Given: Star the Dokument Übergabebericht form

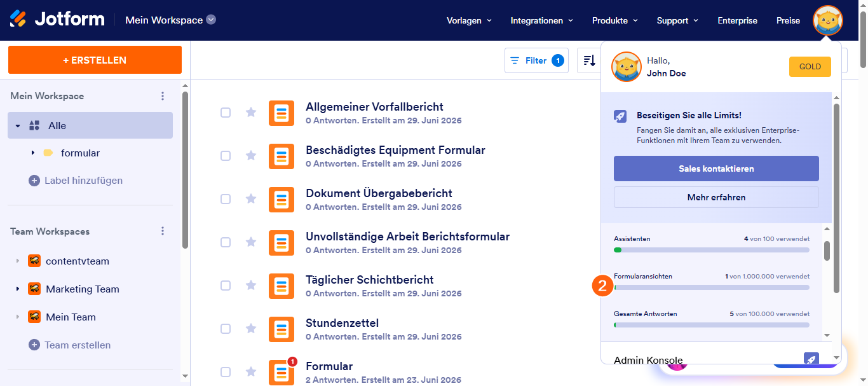Looking at the screenshot, I should click(251, 199).
